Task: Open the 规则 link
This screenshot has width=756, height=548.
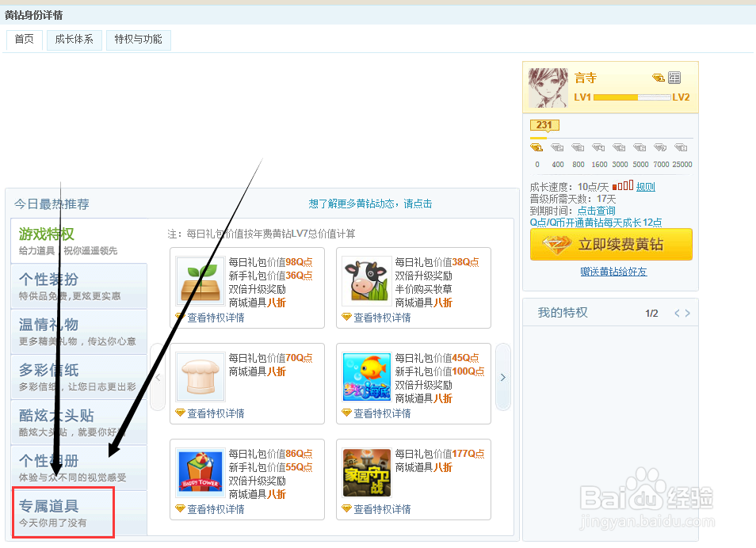Action: pos(646,187)
